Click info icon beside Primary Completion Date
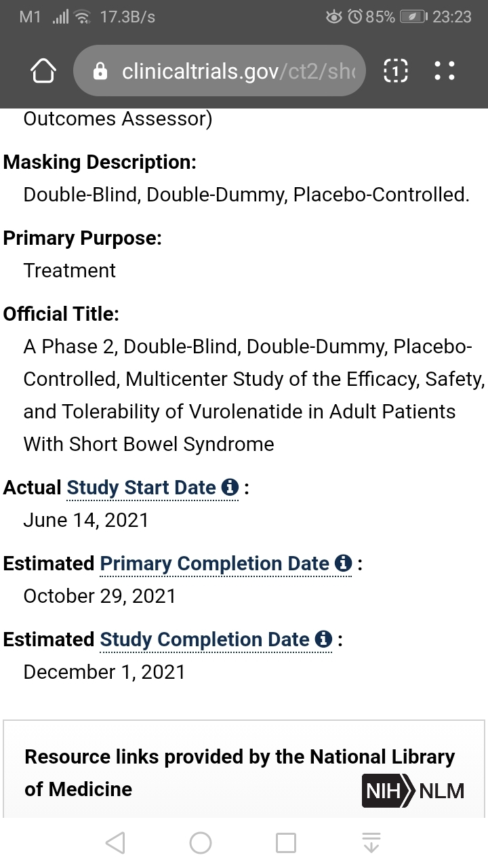This screenshot has width=488, height=868. point(344,563)
